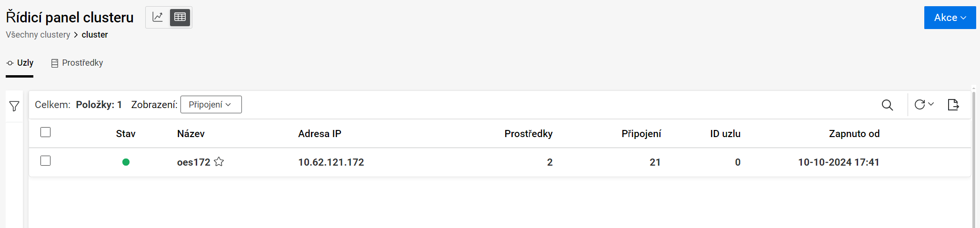Select all nodes with header checkbox

coord(46,132)
